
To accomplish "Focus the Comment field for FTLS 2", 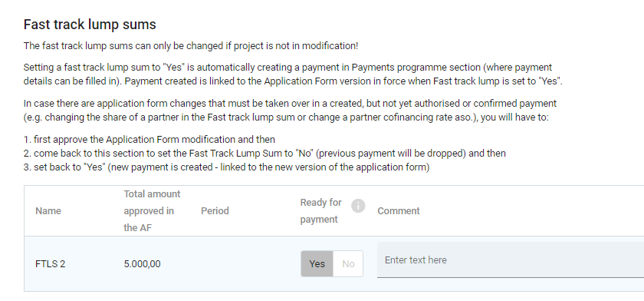I will [511, 260].
